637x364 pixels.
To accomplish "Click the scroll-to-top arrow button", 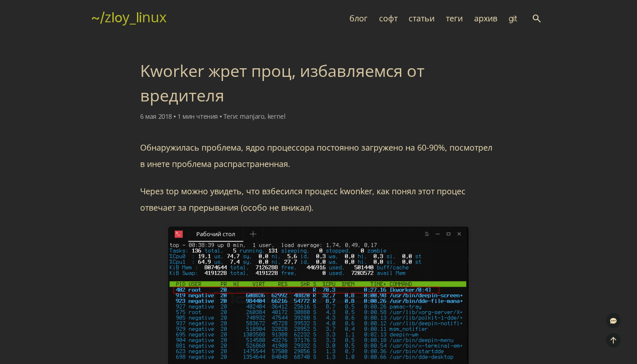I will coord(613,340).
